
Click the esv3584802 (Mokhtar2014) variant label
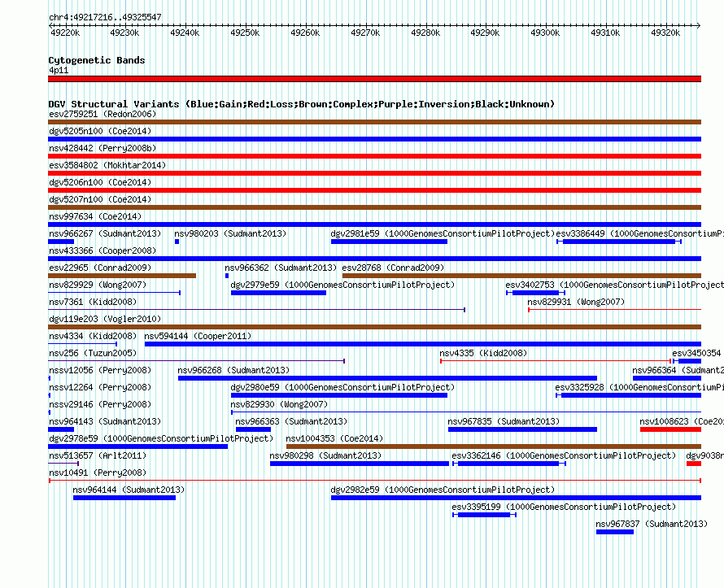pos(107,165)
